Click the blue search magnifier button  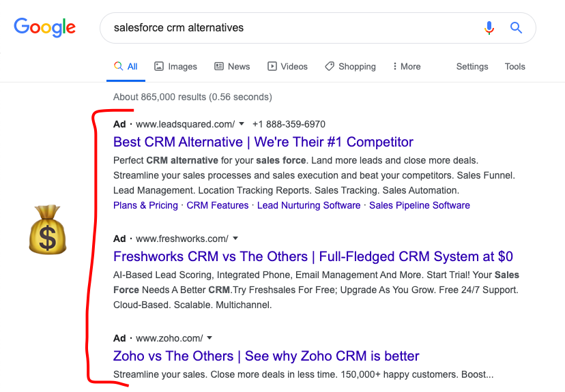point(516,28)
